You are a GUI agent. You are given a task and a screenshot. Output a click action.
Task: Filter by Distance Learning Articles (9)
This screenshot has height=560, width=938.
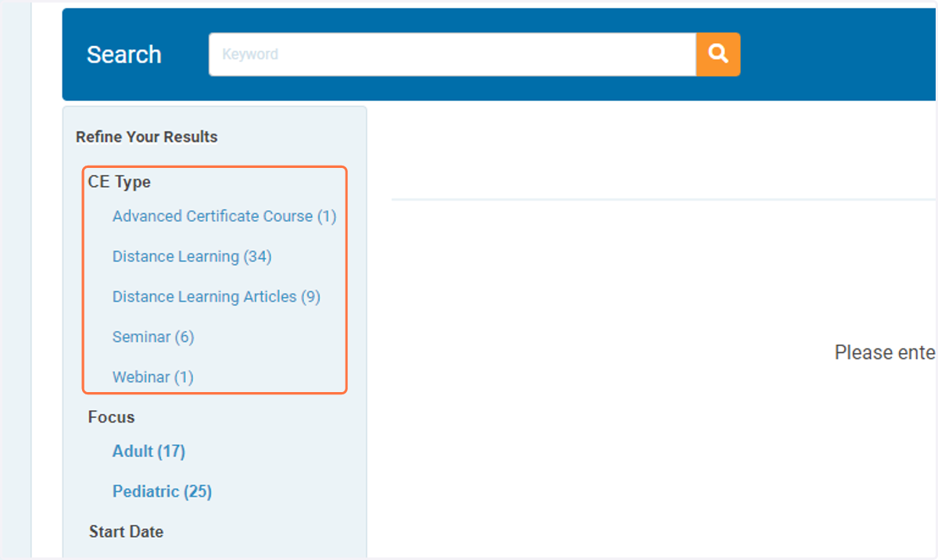pos(217,297)
